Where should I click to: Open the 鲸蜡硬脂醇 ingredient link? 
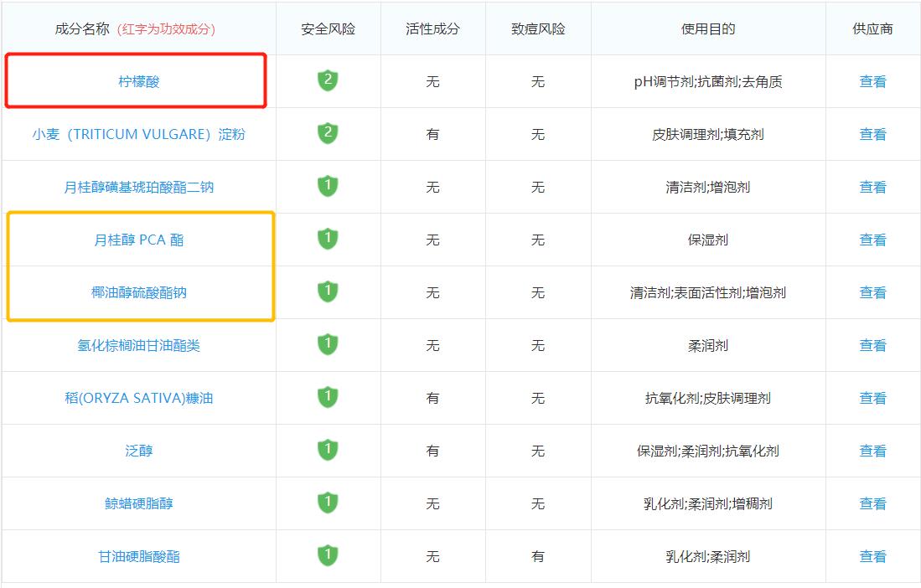138,503
